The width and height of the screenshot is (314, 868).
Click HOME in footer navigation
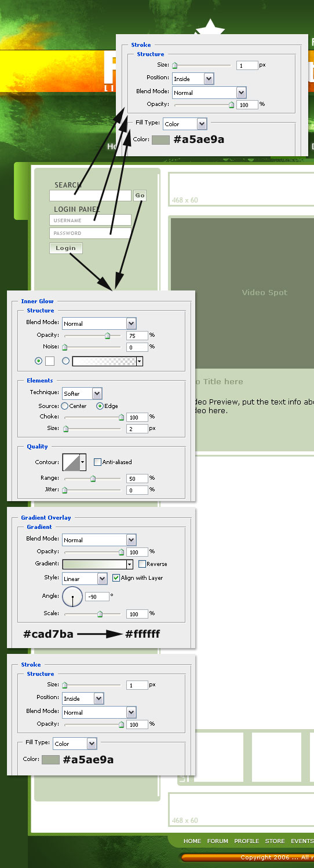click(192, 841)
